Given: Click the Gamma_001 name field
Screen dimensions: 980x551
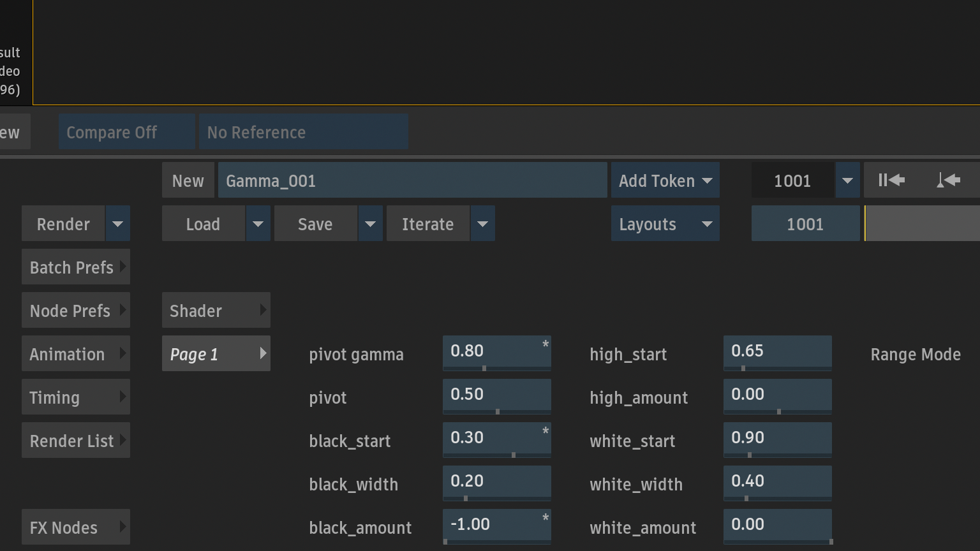Looking at the screenshot, I should coord(413,180).
